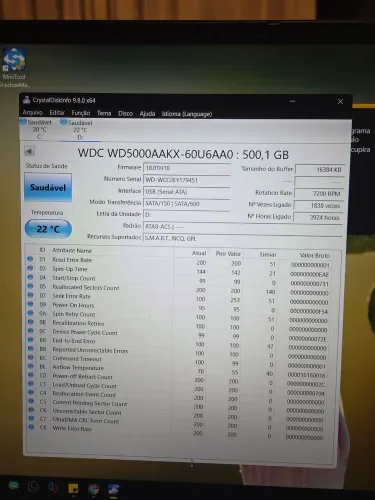This screenshot has width=375, height=500.
Task: Open the Disco menu
Action: coord(125,114)
